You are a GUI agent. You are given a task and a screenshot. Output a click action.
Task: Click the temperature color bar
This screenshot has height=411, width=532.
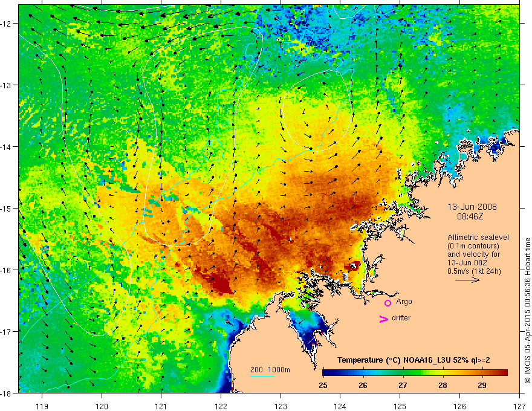[415, 372]
